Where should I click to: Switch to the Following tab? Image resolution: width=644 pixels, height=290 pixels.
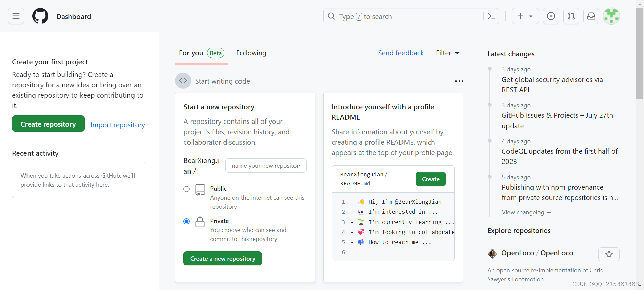(x=251, y=53)
